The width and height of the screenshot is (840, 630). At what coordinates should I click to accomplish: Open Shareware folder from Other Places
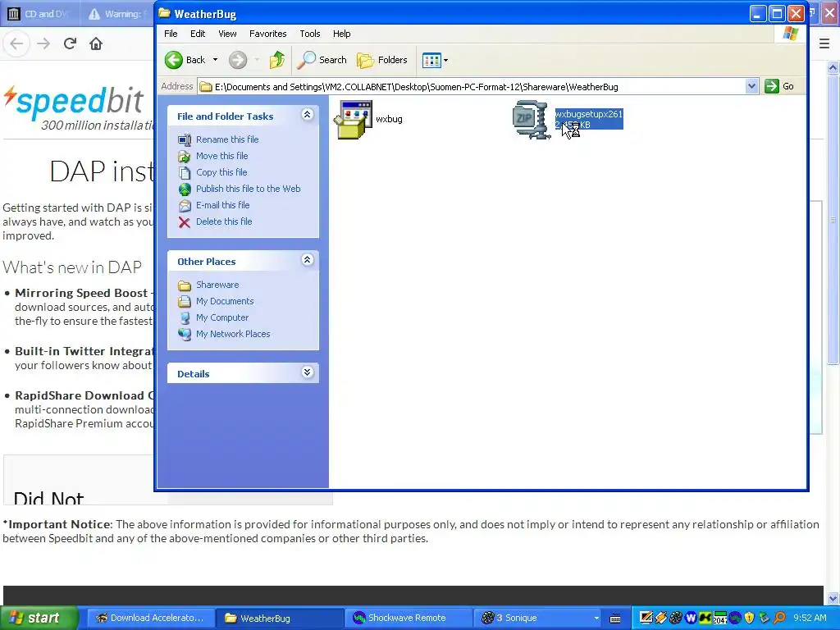point(217,285)
